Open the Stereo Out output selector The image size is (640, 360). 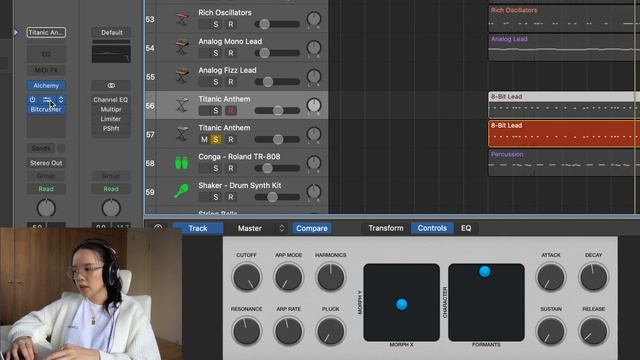[x=46, y=163]
